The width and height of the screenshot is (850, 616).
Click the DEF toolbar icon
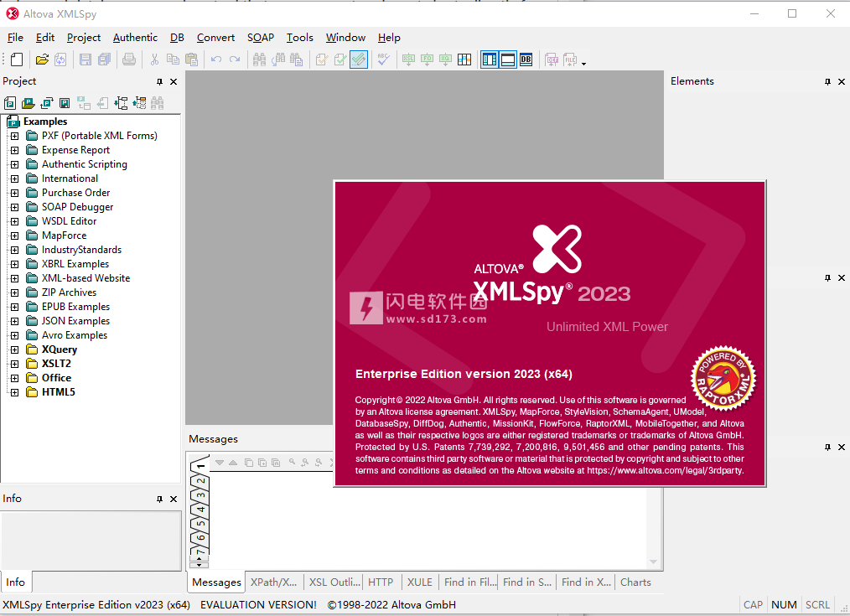tap(552, 59)
